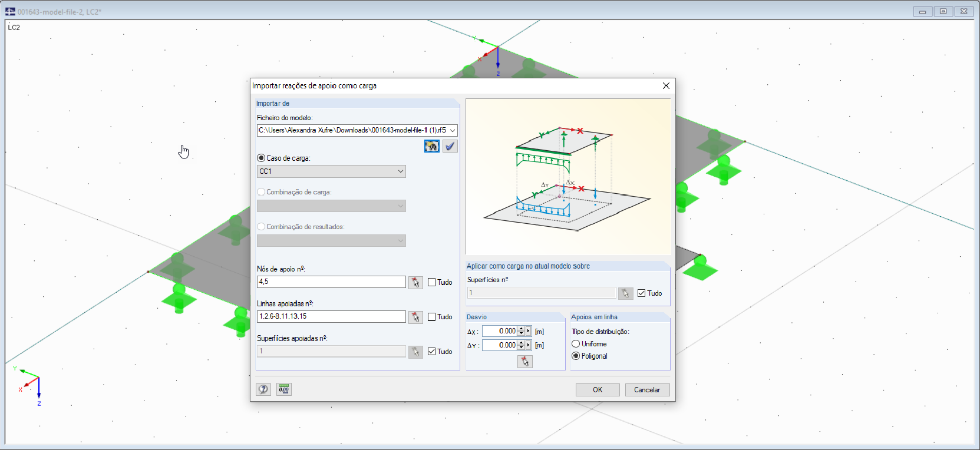980x450 pixels.
Task: Check Tudo for Linhas apoiadas
Action: [x=432, y=317]
